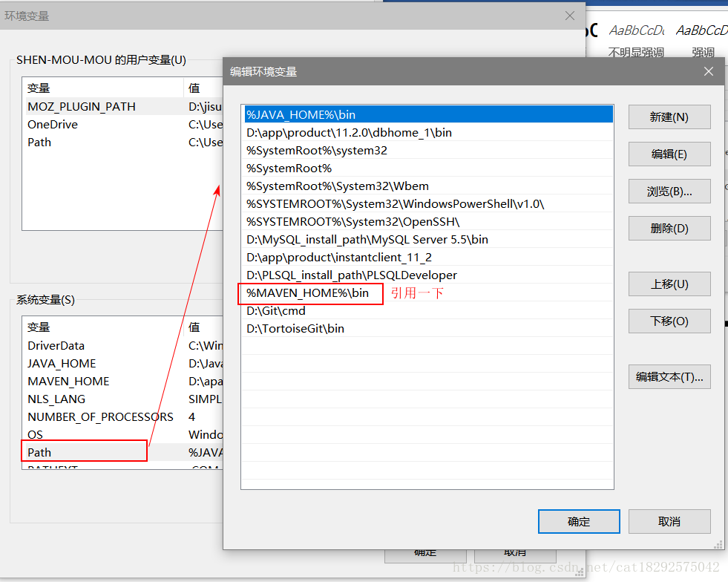Open the 浏览(B)... browse button
This screenshot has width=728, height=582.
[x=669, y=191]
